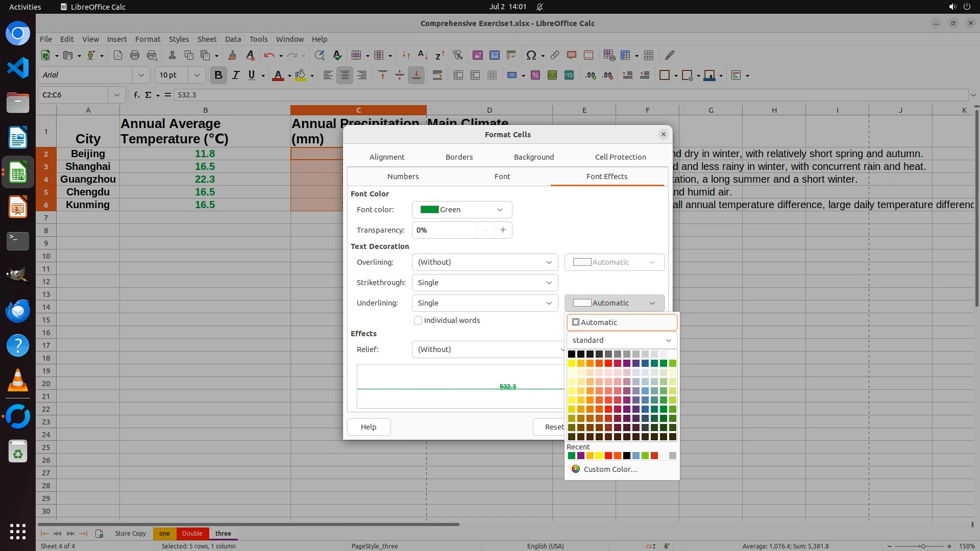The width and height of the screenshot is (980, 551).
Task: Increase transparency with the plus button
Action: click(x=503, y=230)
